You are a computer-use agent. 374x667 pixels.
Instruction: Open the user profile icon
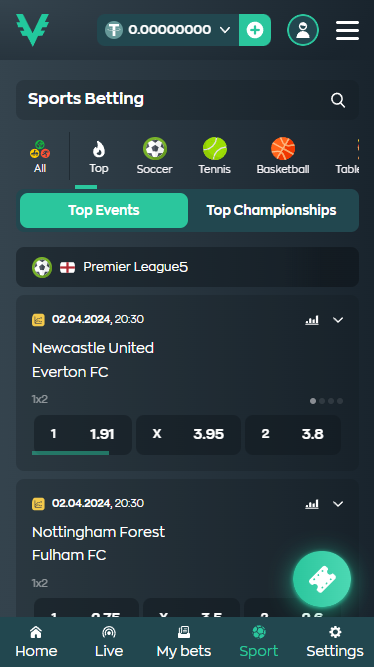(x=303, y=30)
